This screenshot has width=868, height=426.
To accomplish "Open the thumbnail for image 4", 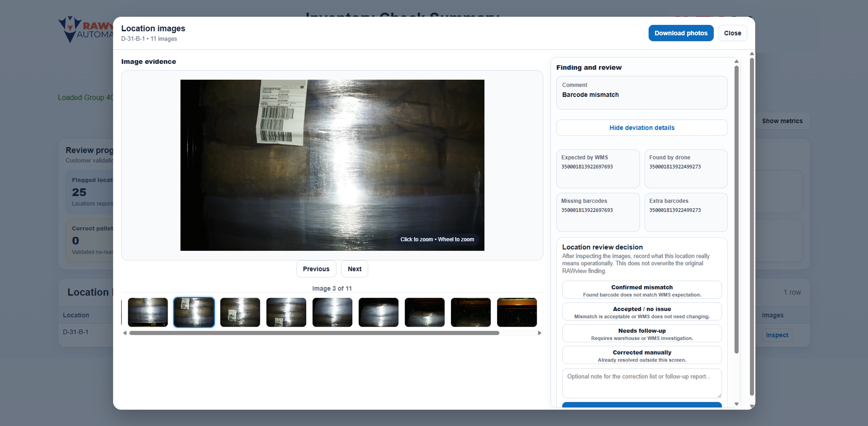I will [x=240, y=312].
